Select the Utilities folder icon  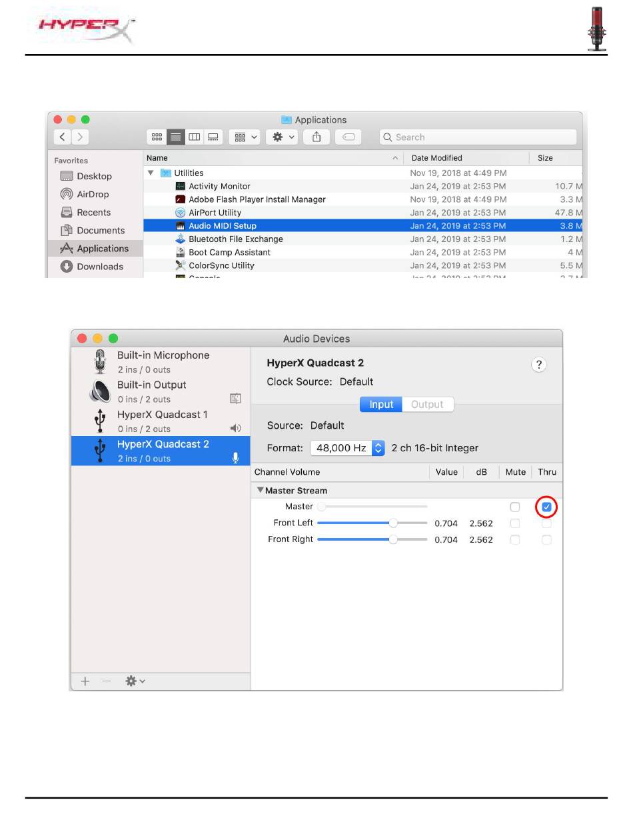point(165,173)
